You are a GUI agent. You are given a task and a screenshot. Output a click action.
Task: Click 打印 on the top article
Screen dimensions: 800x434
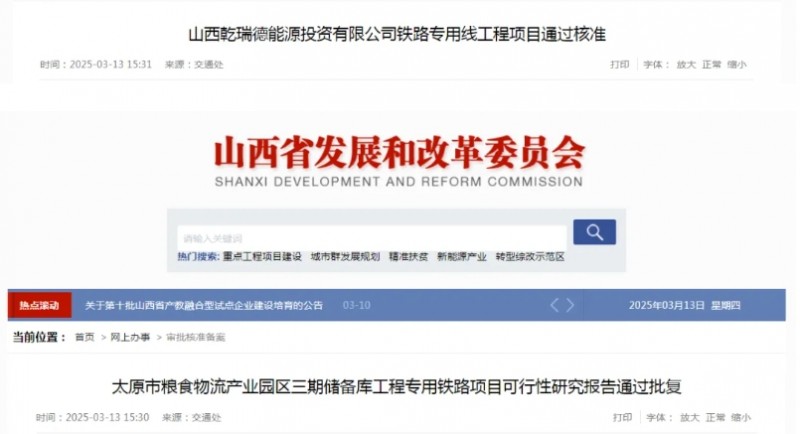[x=620, y=64]
